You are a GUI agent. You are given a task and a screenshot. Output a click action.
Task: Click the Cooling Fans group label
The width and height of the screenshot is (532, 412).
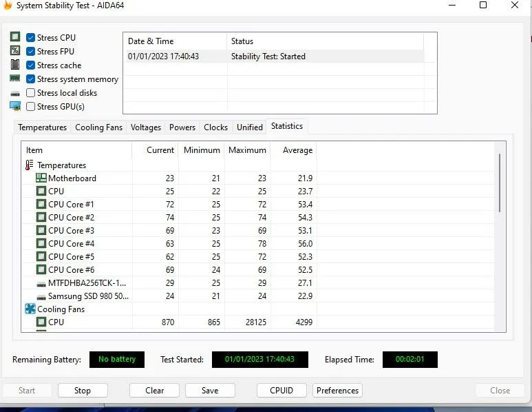point(61,309)
